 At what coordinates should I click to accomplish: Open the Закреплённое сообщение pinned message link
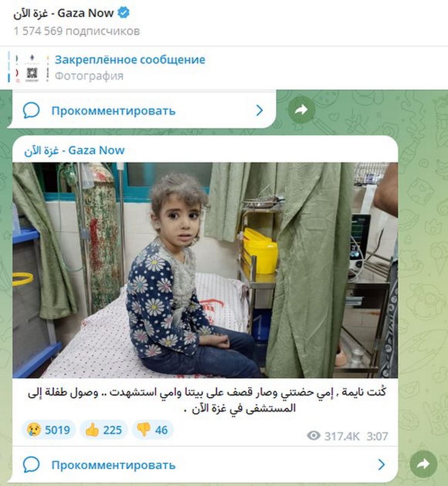(x=130, y=60)
